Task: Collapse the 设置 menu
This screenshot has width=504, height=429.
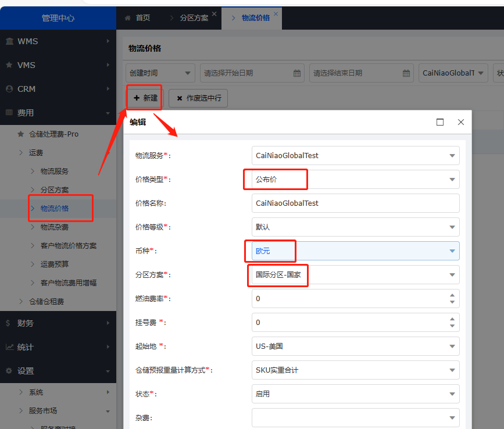Action: click(58, 371)
